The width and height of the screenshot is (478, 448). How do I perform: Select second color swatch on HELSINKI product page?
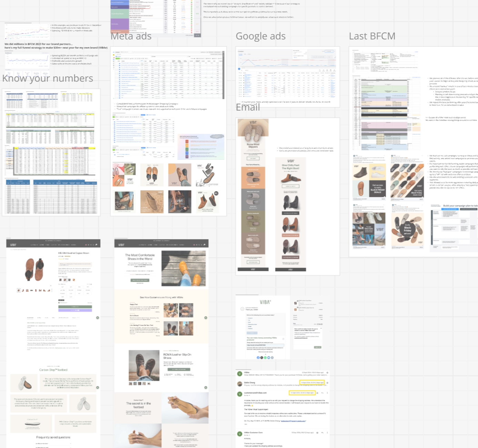click(x=65, y=280)
